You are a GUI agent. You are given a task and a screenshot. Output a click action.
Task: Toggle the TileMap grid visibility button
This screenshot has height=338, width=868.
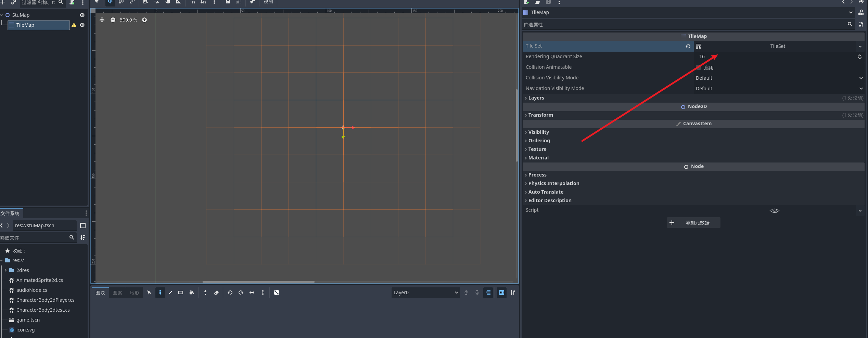[502, 292]
